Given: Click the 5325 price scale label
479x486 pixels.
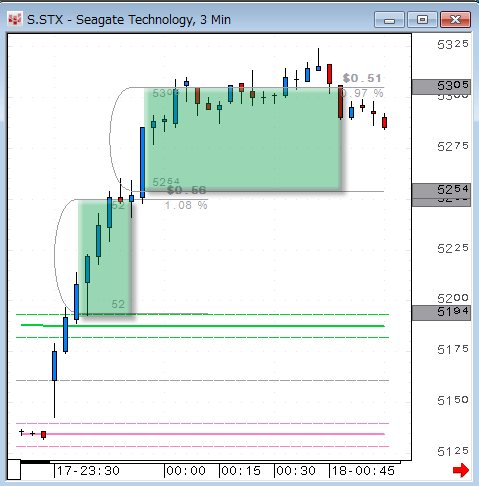Looking at the screenshot, I should click(x=453, y=44).
